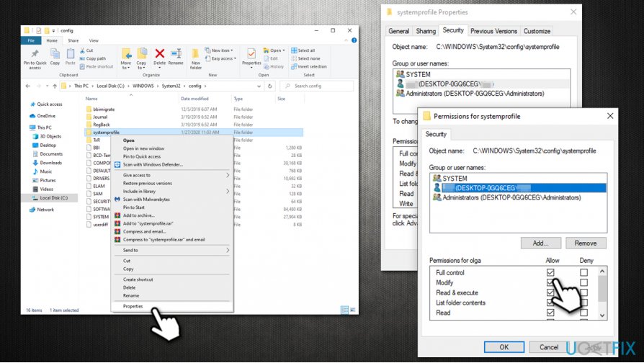The image size is (644, 363).
Task: Open Customize tab in Properties
Action: coord(537,31)
